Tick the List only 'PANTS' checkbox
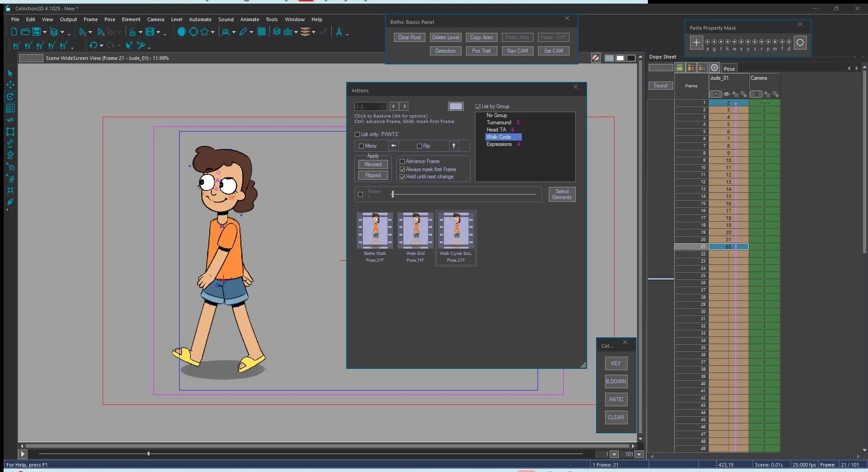868x472 pixels. 357,134
